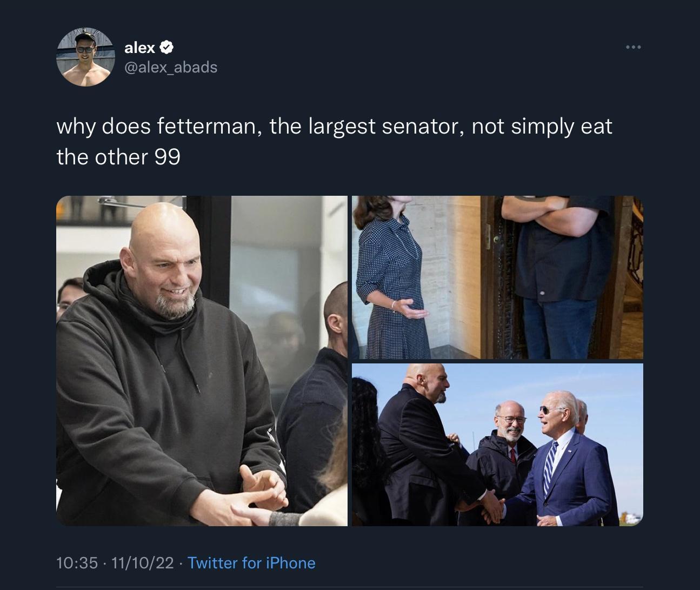The image size is (700, 590).
Task: Click the verified badge next to alex
Action: (166, 48)
